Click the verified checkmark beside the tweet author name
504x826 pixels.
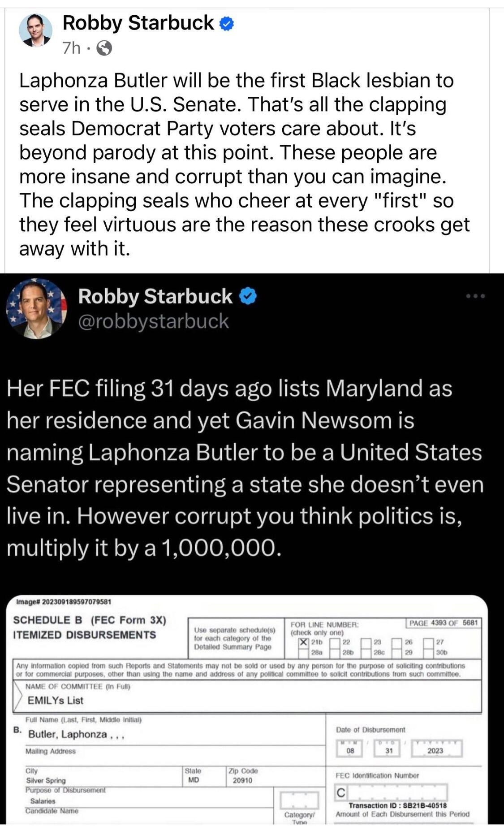pyautogui.click(x=248, y=296)
